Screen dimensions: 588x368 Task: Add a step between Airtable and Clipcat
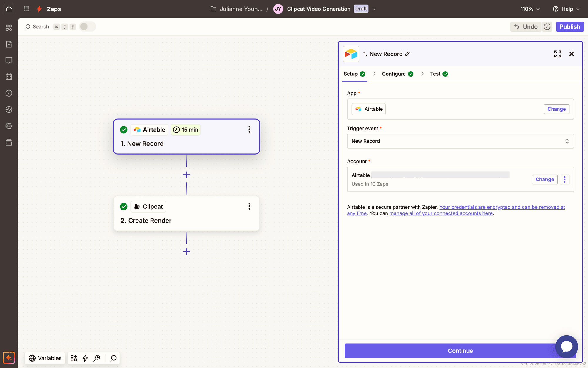tap(186, 175)
